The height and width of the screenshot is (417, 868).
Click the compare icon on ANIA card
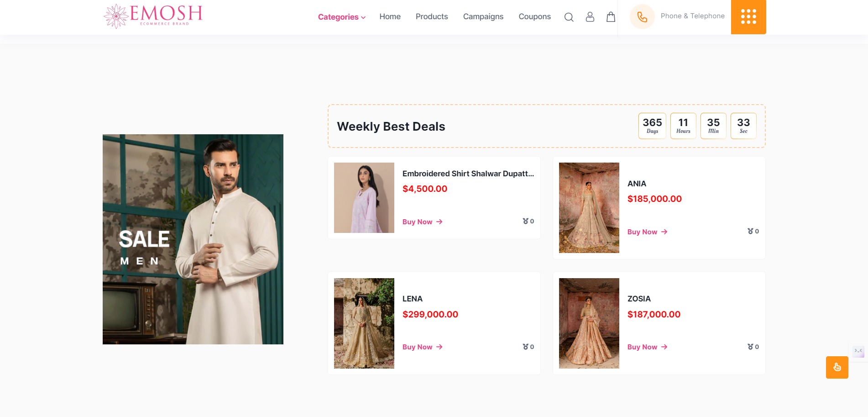coord(750,231)
